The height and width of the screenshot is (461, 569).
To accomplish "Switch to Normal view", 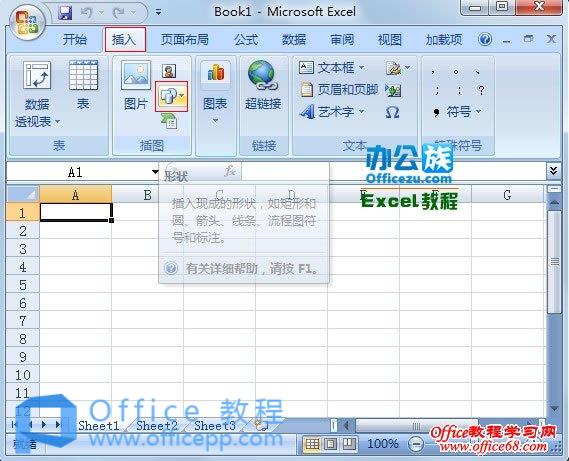I will coord(312,444).
